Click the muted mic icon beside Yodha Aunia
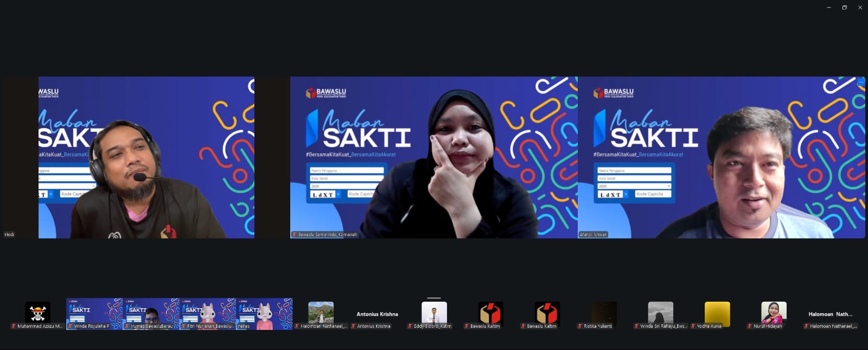 click(x=693, y=326)
